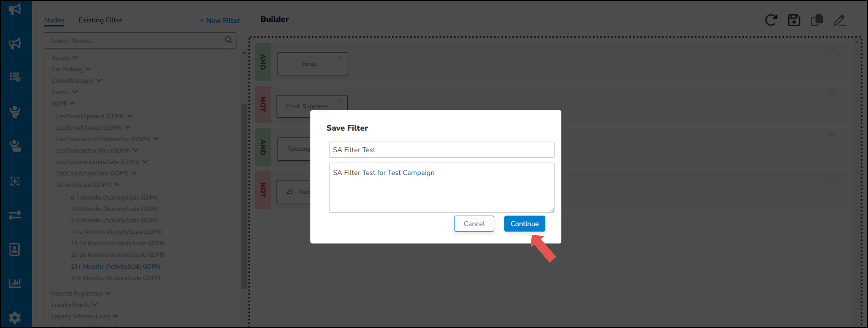Select the Nodes tab
This screenshot has height=328, width=868.
pyautogui.click(x=54, y=20)
